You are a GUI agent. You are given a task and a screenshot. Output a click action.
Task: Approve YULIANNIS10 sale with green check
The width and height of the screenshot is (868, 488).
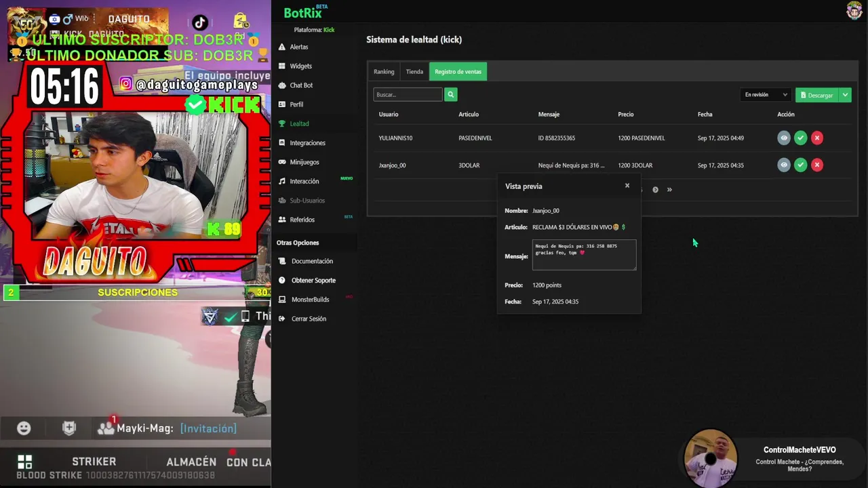point(800,138)
